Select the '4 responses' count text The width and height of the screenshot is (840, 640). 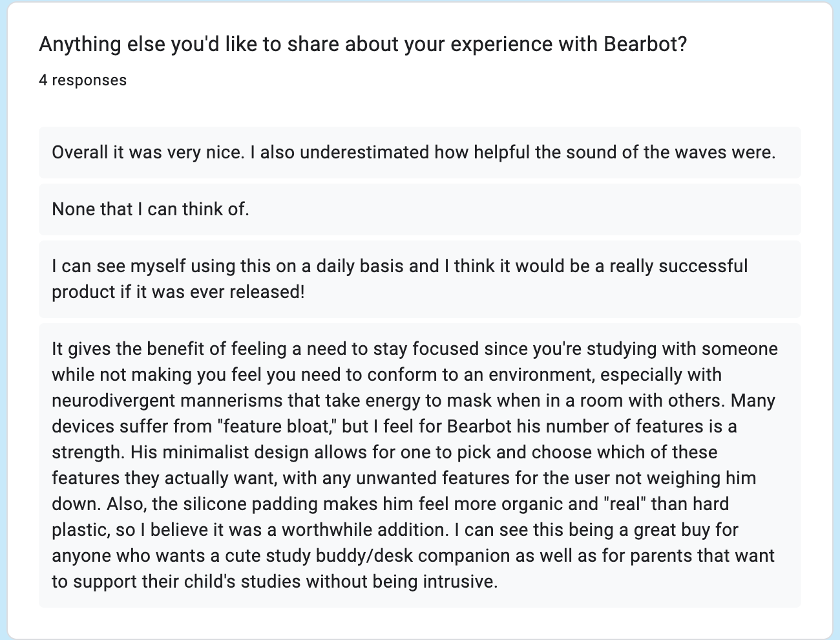tap(83, 80)
